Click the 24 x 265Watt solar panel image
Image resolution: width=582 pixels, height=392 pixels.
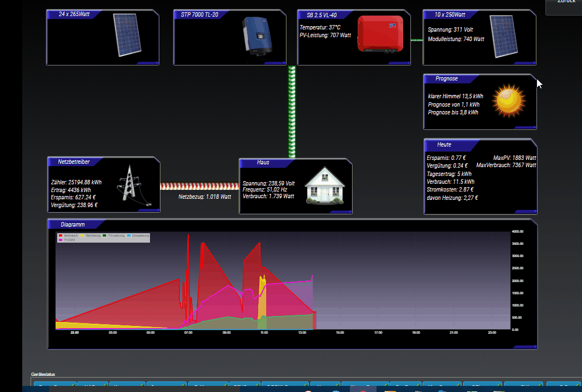point(127,36)
